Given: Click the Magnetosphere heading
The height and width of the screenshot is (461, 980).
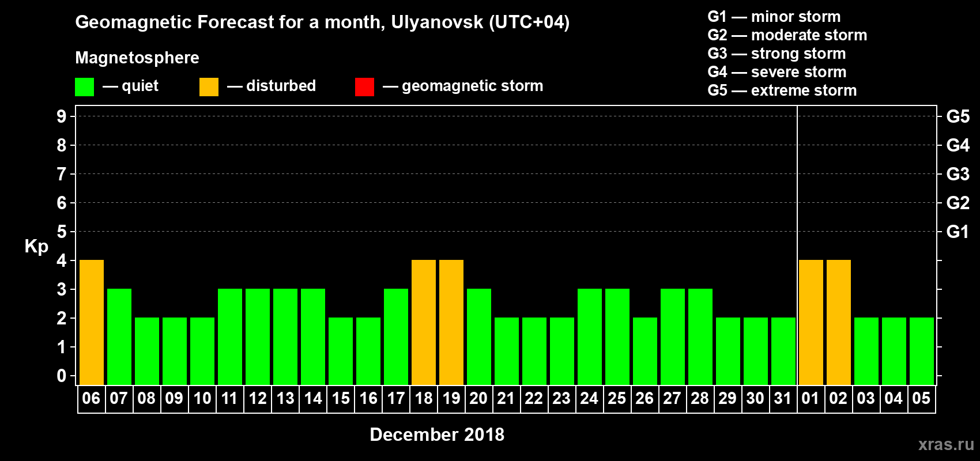Looking at the screenshot, I should [x=137, y=58].
